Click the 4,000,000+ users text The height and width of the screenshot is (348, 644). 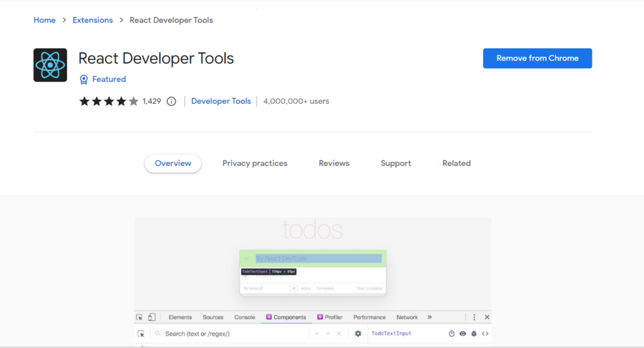click(x=296, y=101)
